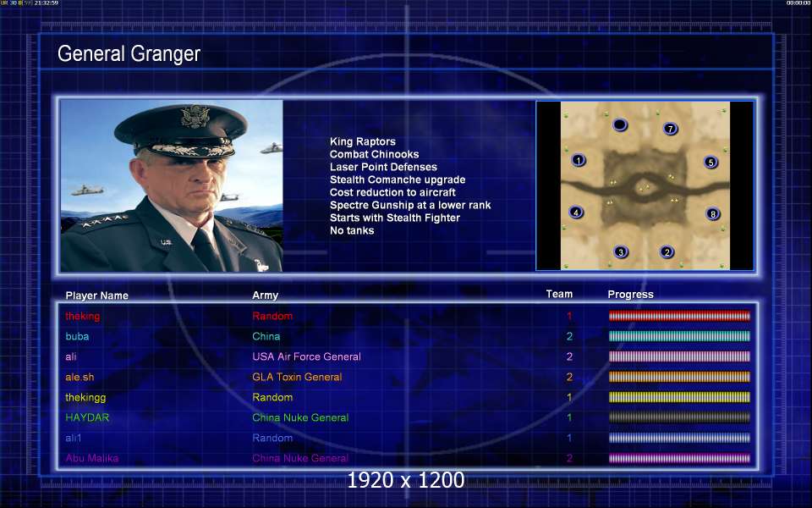The image size is (812, 508).
Task: Click the Combat Chinooks feature line
Action: [x=375, y=154]
